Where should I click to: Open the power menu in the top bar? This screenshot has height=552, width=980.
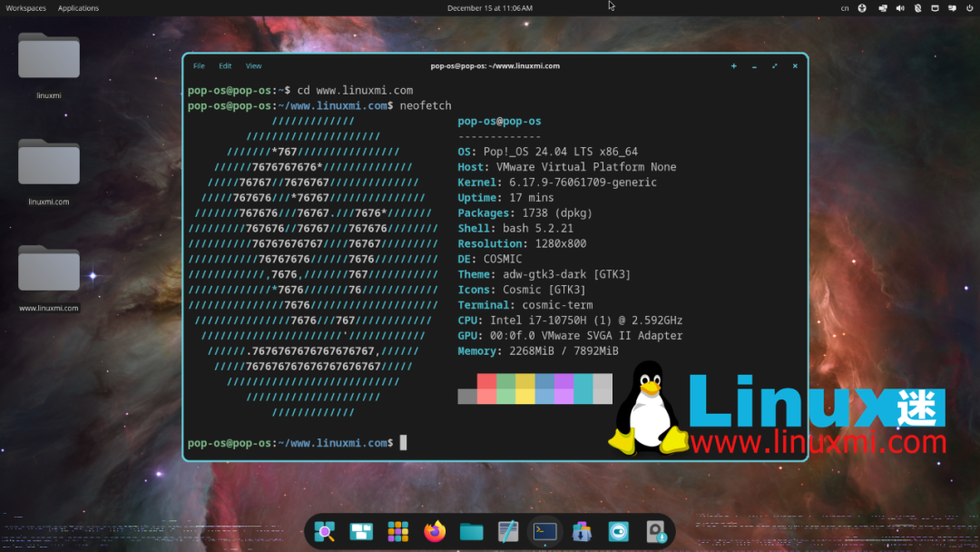[x=969, y=7]
